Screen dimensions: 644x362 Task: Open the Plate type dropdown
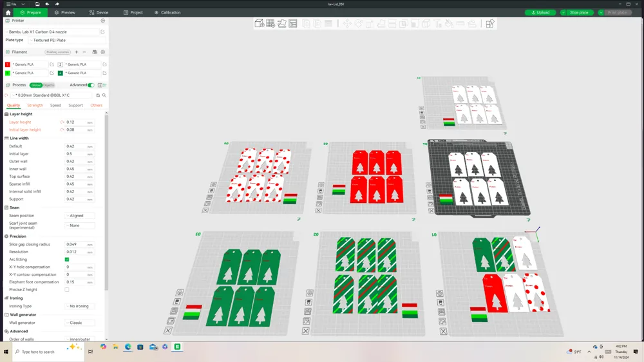point(68,41)
